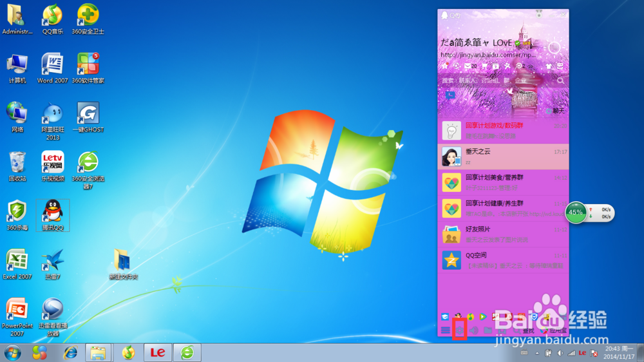Open 回享计划美食/营养群 conversation
644x362 pixels.
tap(503, 182)
